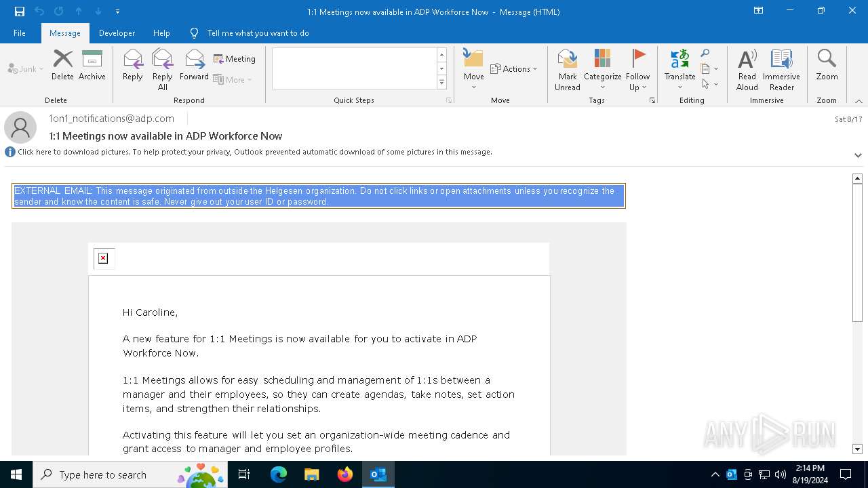Go to the next item with the down arrow
The image size is (868, 488).
(x=98, y=12)
